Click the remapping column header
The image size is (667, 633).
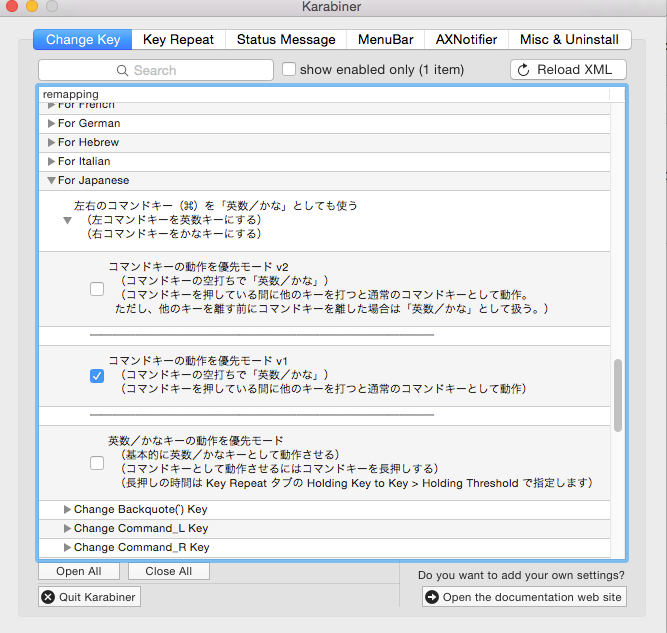[x=324, y=94]
